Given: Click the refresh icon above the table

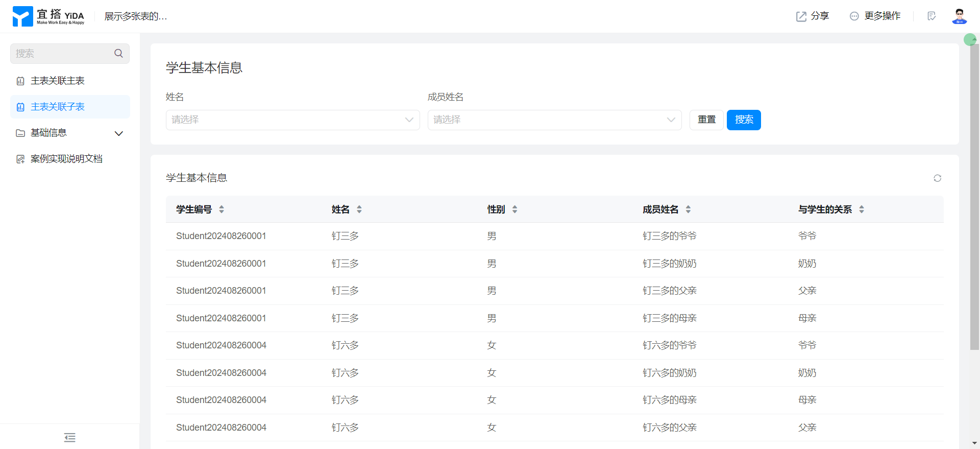Looking at the screenshot, I should pyautogui.click(x=937, y=178).
